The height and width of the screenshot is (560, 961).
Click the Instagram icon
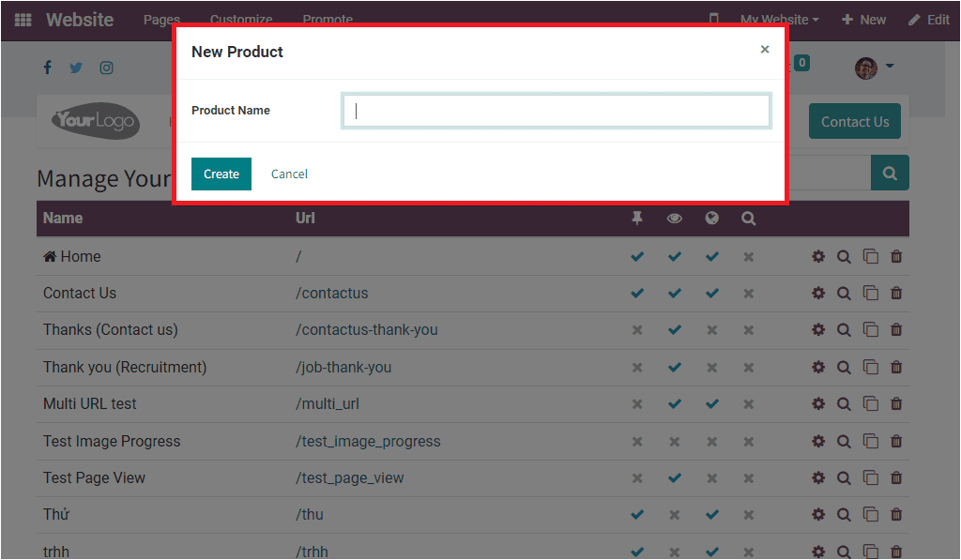[106, 68]
